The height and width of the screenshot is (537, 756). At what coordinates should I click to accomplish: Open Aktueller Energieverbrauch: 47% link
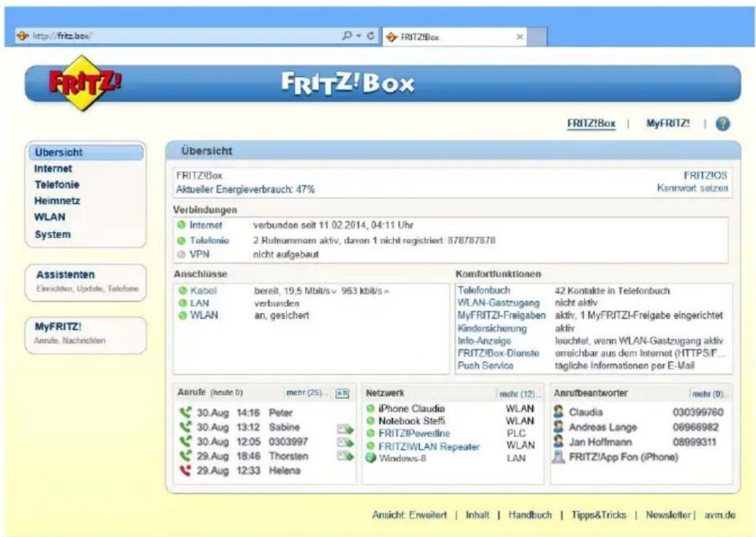point(245,189)
